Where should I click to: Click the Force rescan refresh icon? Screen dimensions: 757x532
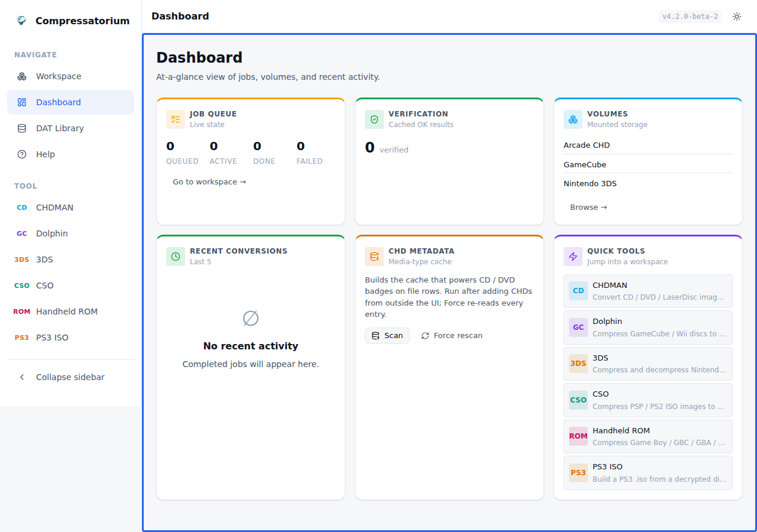425,336
